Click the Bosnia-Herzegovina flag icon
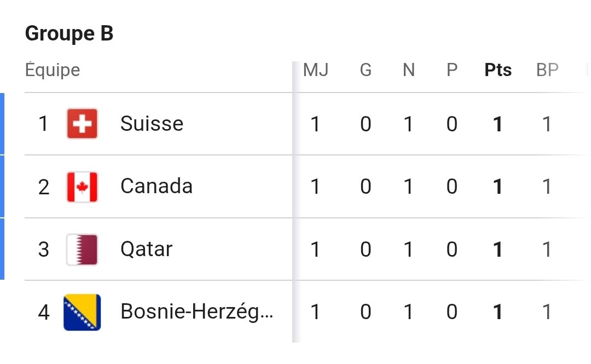Viewport: 591px width, 364px height. pyautogui.click(x=82, y=313)
